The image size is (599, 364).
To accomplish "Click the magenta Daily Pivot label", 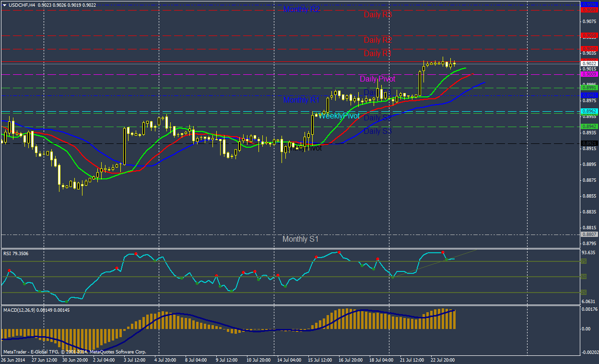I will point(377,79).
